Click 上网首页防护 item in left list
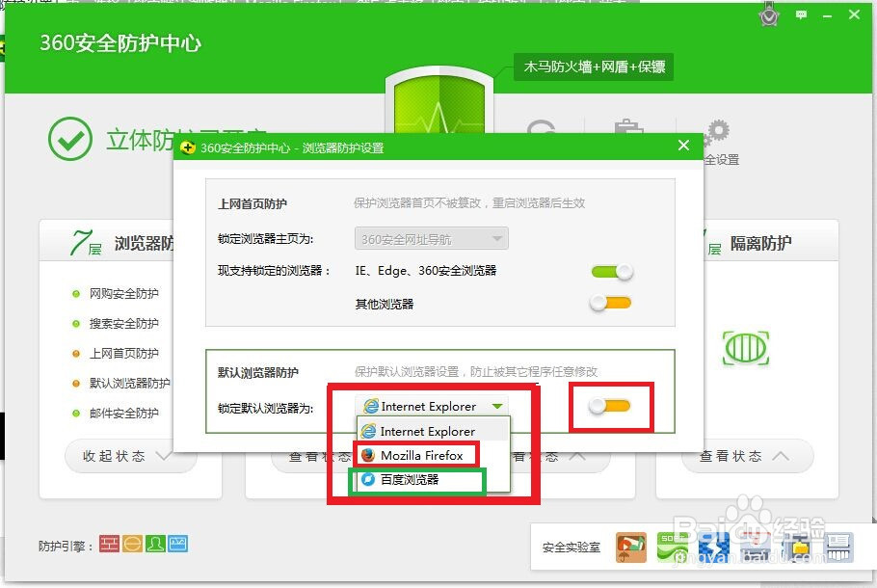Viewport: 877px width, 588px height. pyautogui.click(x=123, y=354)
